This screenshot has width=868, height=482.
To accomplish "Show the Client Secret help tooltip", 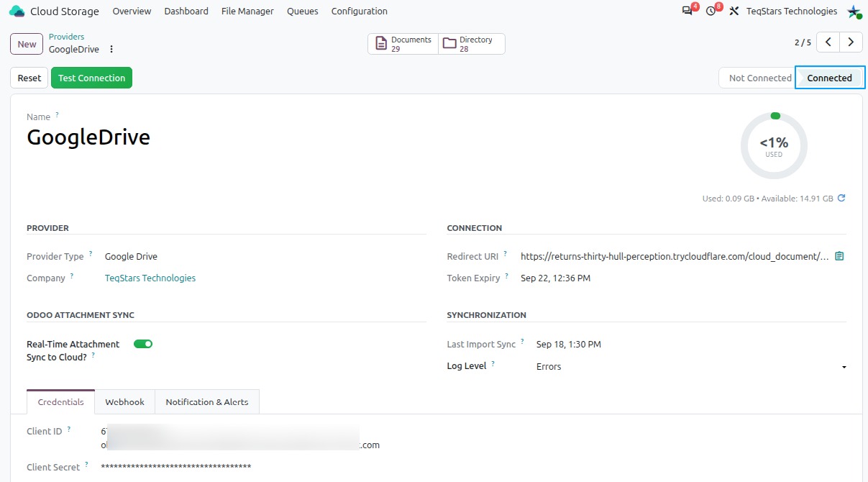I will tap(87, 465).
